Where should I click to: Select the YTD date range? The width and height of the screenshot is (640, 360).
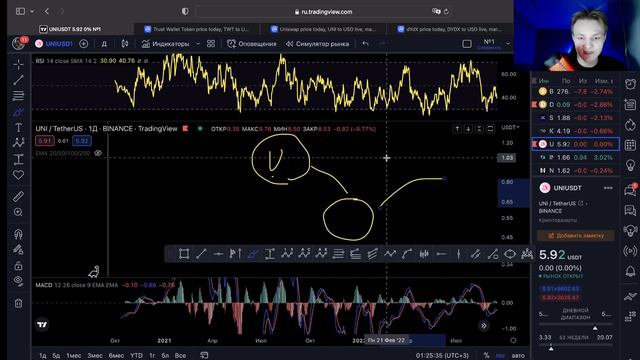(x=136, y=356)
